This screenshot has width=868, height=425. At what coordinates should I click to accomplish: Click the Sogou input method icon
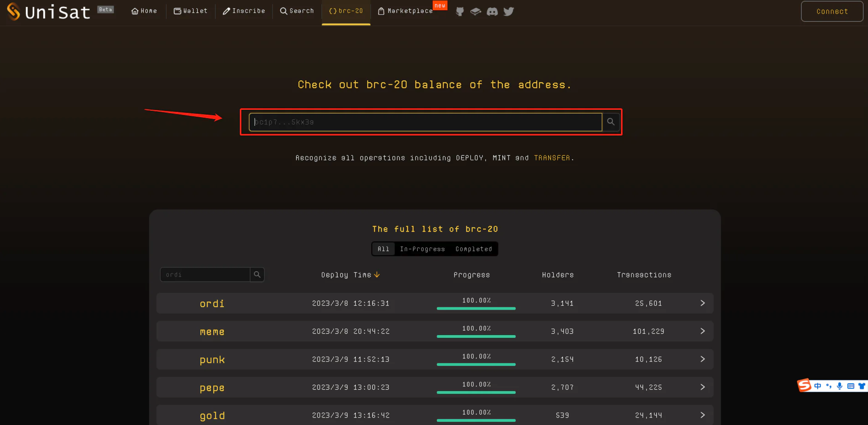pyautogui.click(x=804, y=385)
